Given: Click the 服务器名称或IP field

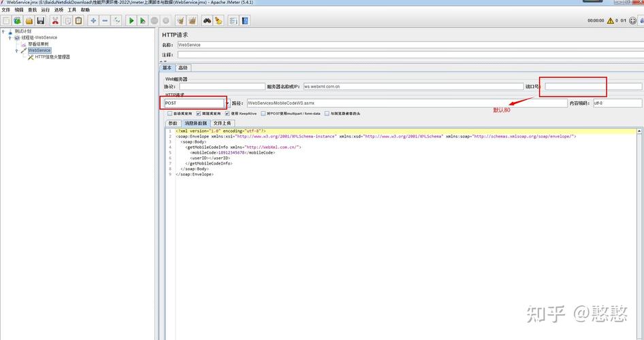Looking at the screenshot, I should pyautogui.click(x=414, y=86).
